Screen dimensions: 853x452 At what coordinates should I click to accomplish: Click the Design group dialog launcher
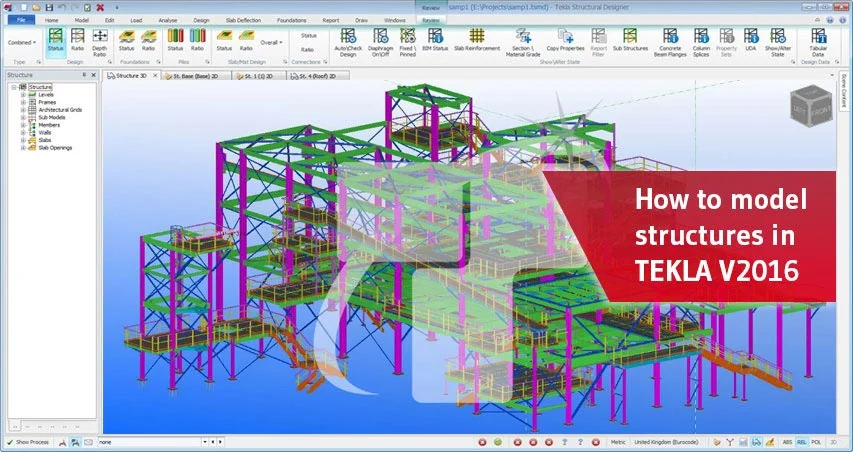pos(109,62)
